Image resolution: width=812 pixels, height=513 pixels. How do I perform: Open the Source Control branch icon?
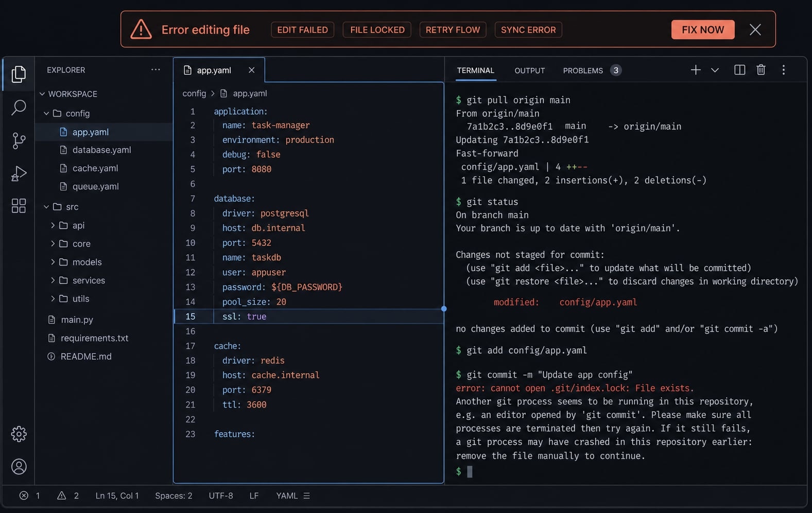[x=19, y=140]
